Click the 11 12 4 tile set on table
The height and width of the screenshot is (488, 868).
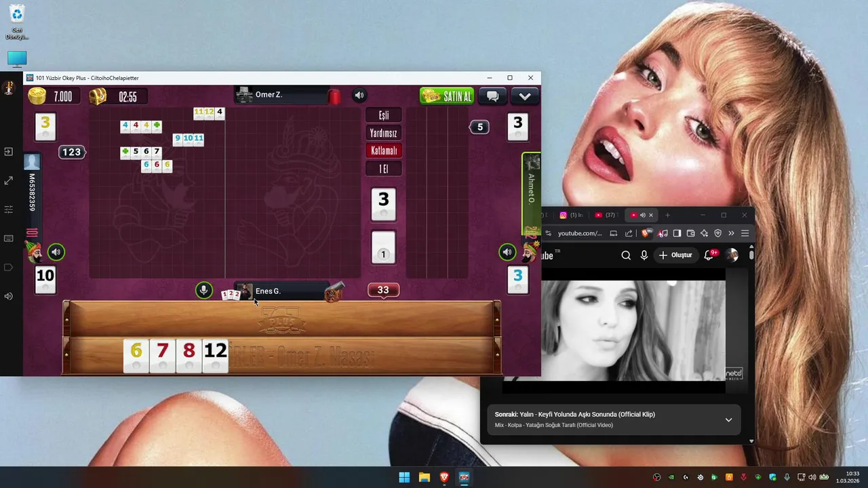[209, 113]
